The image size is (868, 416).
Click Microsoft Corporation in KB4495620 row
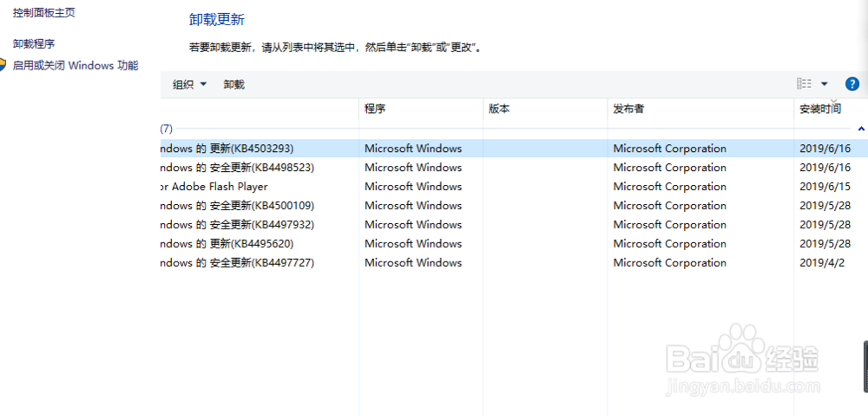670,244
